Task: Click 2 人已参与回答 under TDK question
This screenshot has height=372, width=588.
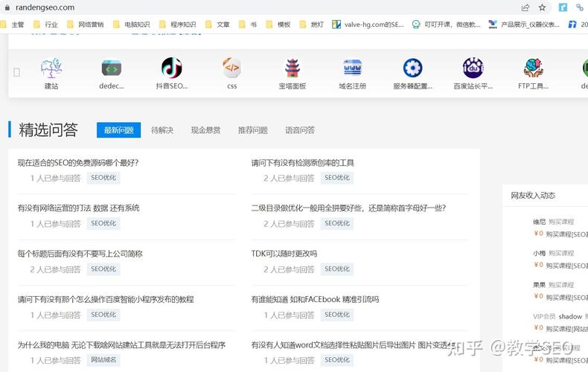Action: [289, 269]
